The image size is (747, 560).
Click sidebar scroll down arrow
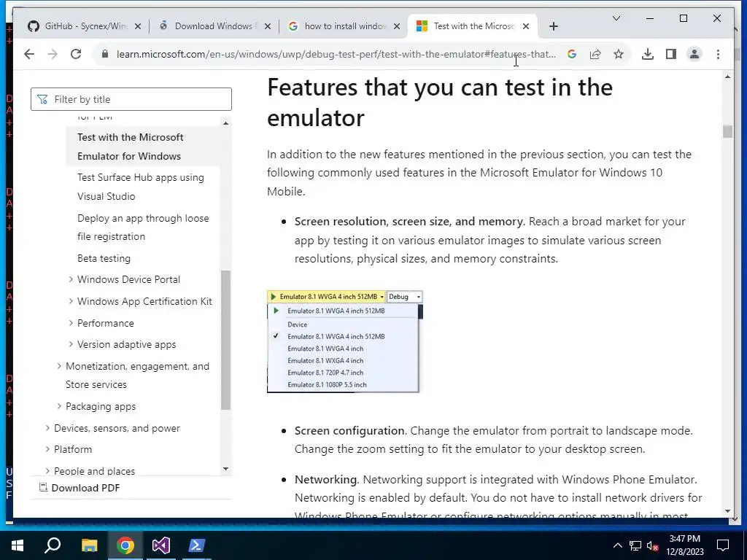tap(226, 469)
